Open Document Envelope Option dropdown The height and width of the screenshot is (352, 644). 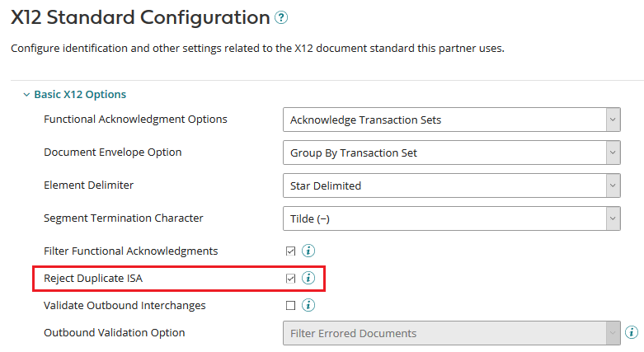tap(451, 153)
